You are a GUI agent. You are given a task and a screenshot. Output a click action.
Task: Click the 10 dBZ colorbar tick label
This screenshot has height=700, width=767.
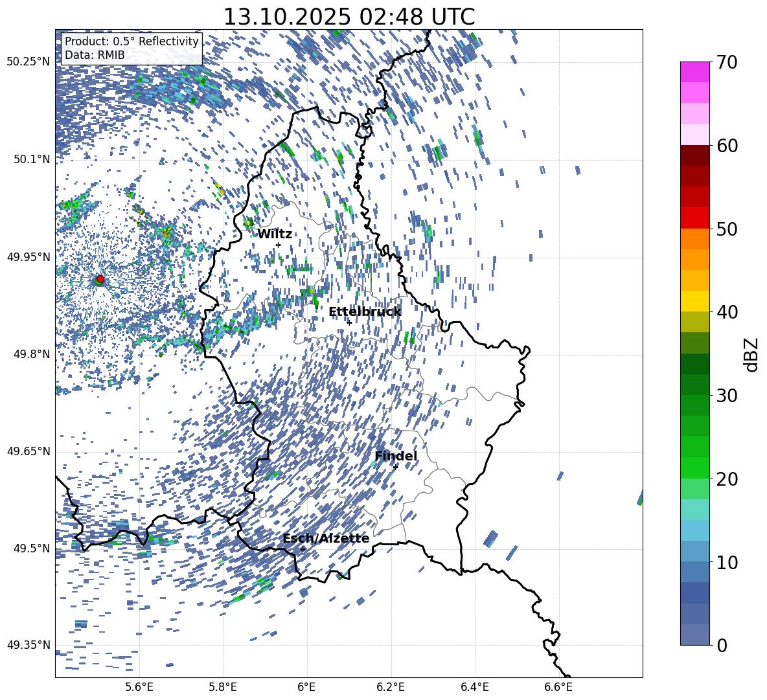tap(726, 562)
